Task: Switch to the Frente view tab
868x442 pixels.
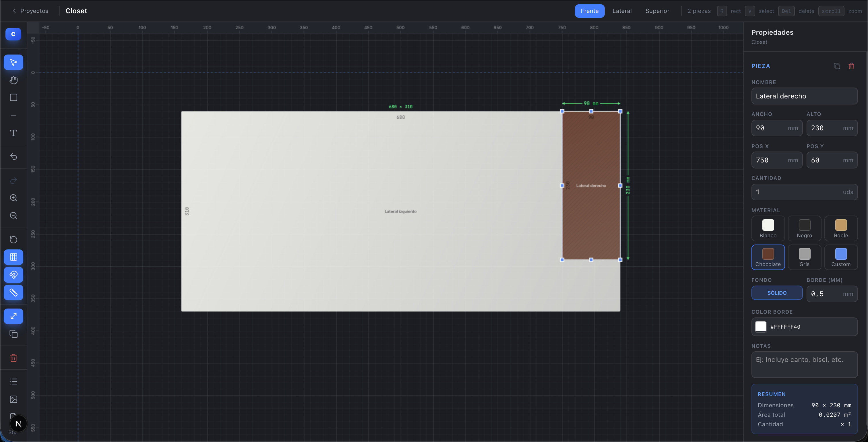Action: click(x=589, y=11)
